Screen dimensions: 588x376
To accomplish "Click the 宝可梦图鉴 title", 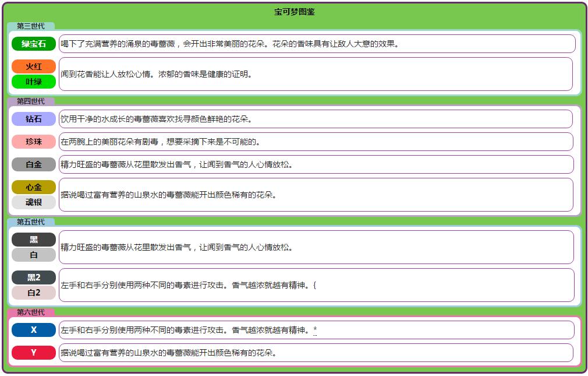I will (295, 12).
